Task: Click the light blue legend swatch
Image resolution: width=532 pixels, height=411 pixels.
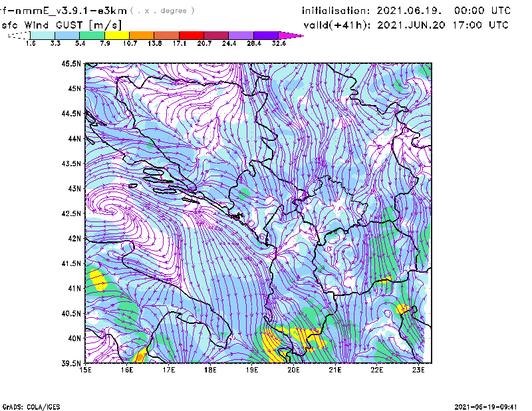Action: [67, 35]
